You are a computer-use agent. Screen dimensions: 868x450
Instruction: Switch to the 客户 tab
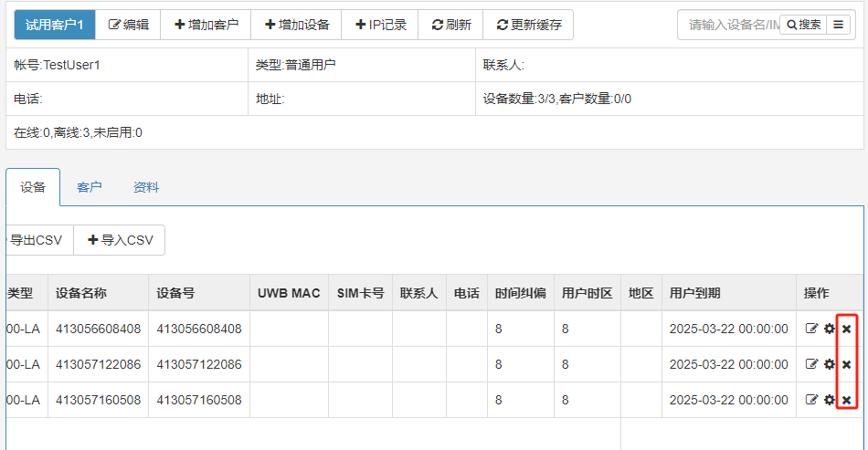click(90, 187)
